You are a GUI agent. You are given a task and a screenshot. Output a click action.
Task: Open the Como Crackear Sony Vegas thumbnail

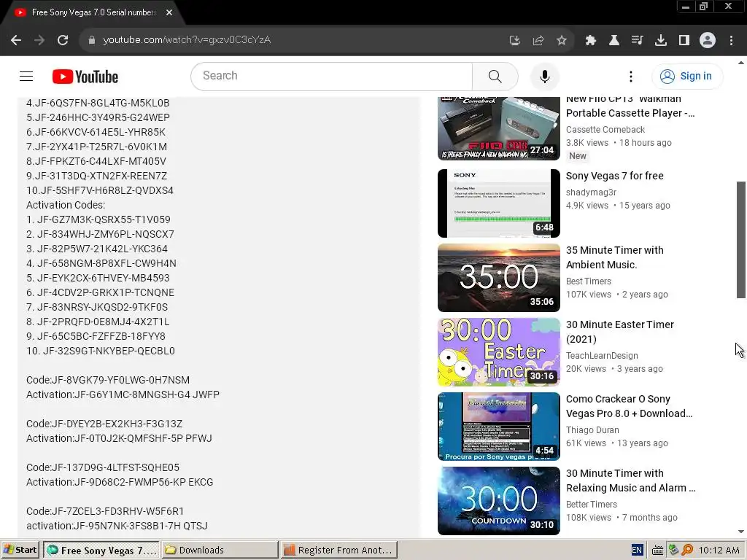click(x=499, y=426)
